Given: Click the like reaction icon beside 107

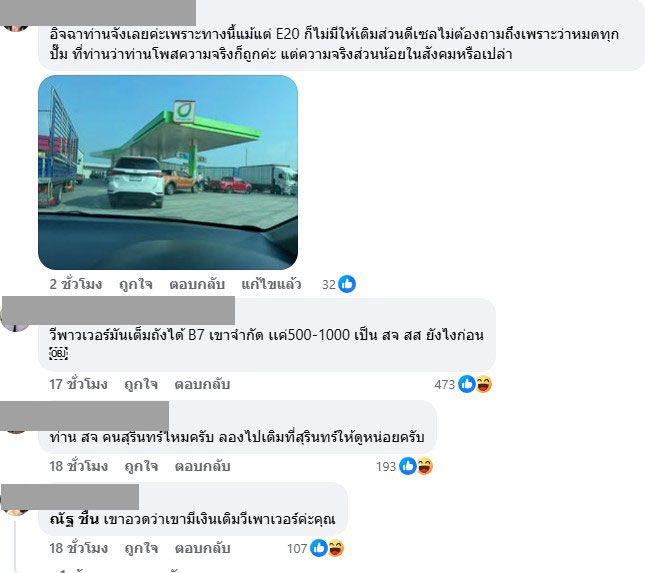Looking at the screenshot, I should click(319, 548).
